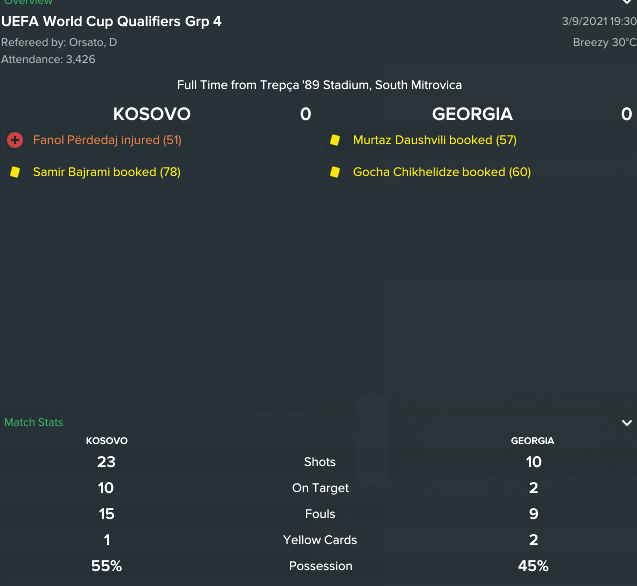Select the Possession stat row label
The image size is (637, 586).
tap(320, 566)
